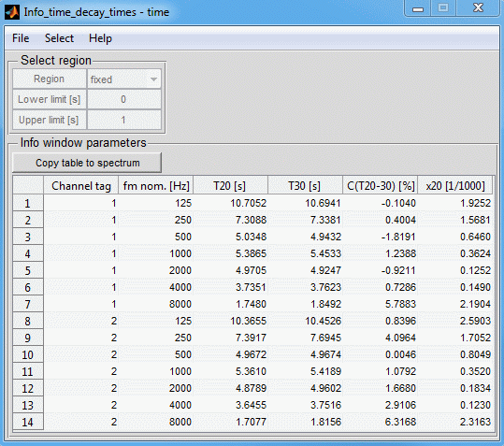Open the File menu
The width and height of the screenshot is (504, 446).
pos(21,38)
